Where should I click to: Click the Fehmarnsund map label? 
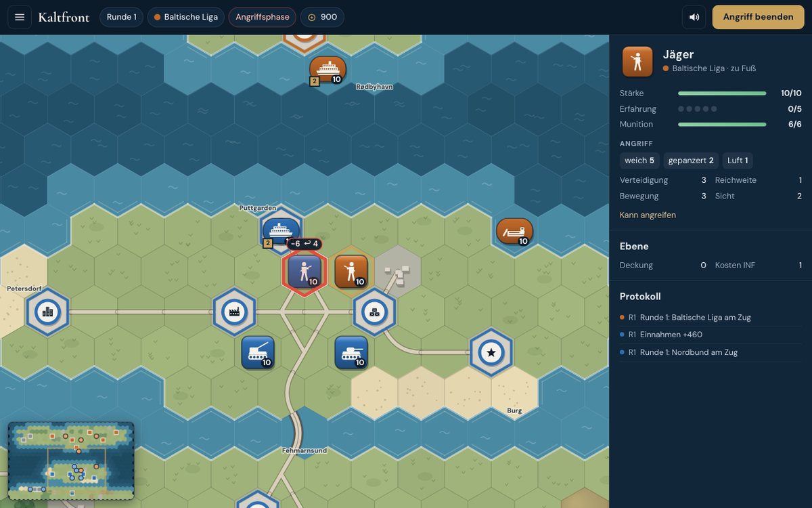(x=304, y=450)
